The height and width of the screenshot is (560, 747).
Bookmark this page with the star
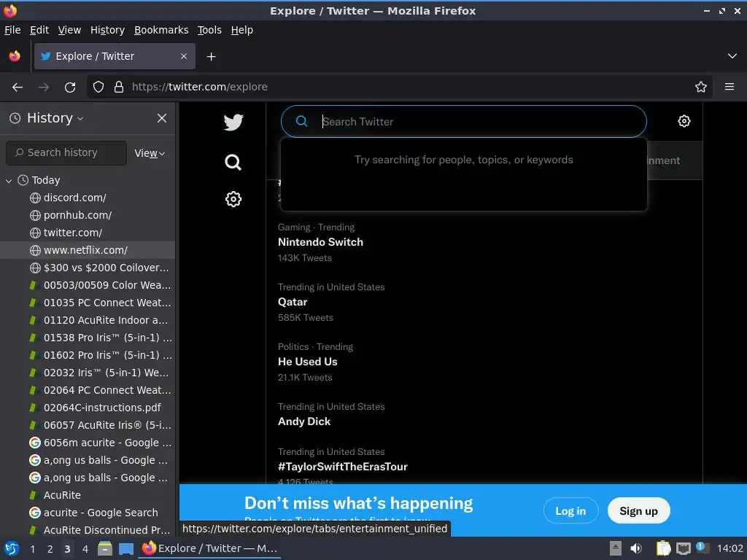(701, 87)
